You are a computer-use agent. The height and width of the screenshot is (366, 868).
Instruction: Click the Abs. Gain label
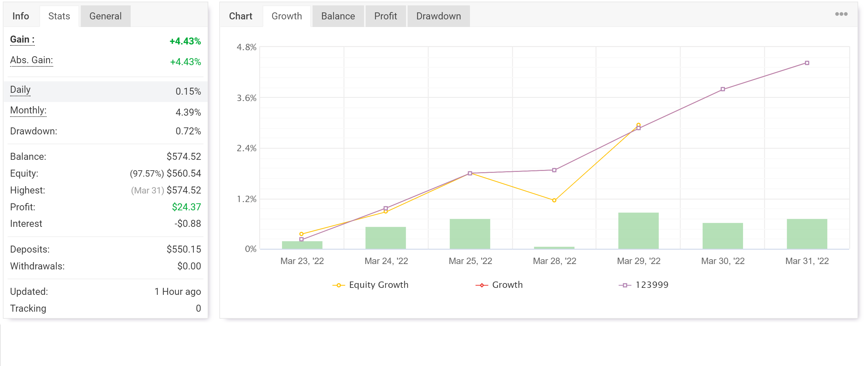tap(31, 60)
